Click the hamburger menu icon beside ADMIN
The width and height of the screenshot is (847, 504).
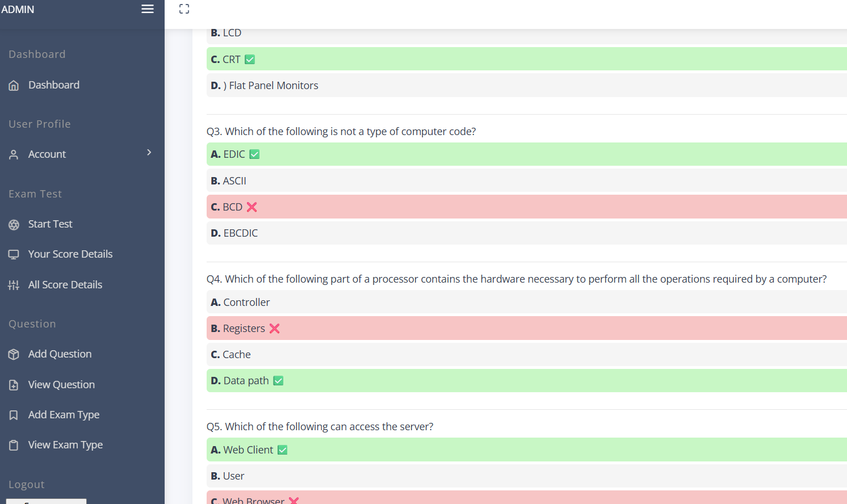pos(148,9)
